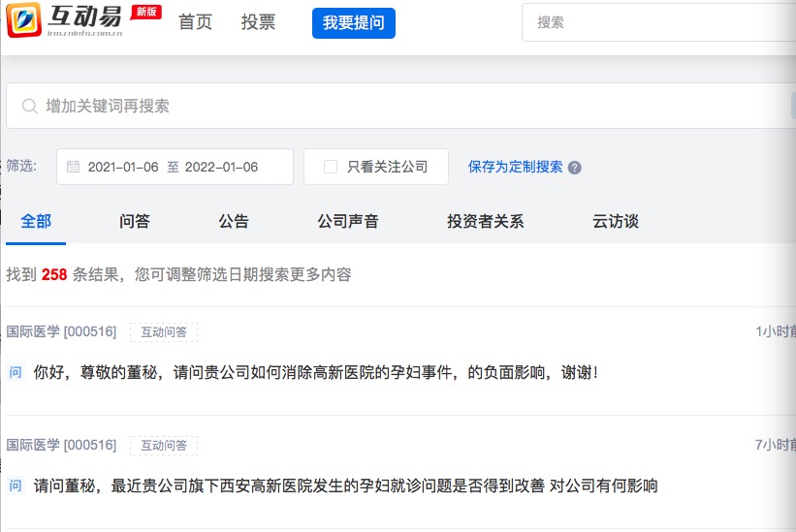796x532 pixels.
Task: Click the 问 icon of second question
Action: click(x=16, y=485)
